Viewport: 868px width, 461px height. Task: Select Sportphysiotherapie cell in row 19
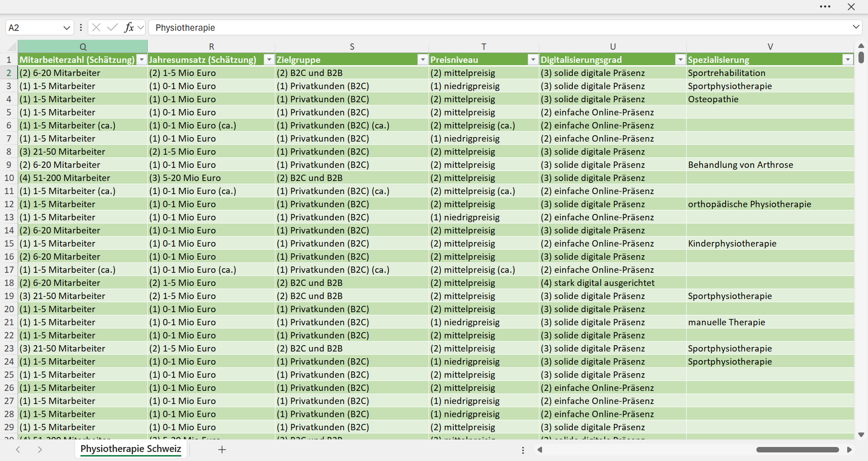(770, 296)
